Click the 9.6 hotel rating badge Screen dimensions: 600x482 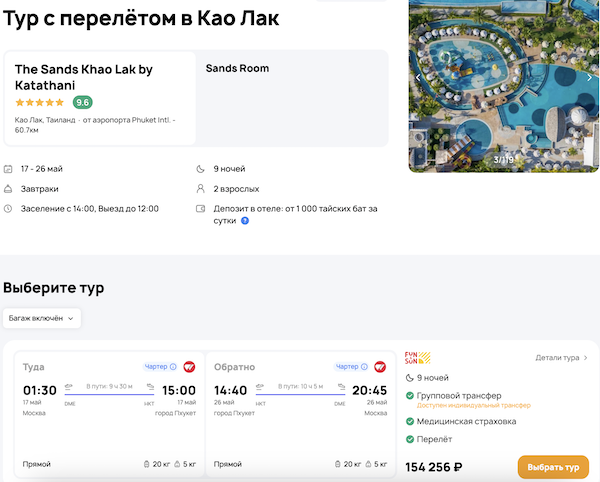[x=82, y=102]
